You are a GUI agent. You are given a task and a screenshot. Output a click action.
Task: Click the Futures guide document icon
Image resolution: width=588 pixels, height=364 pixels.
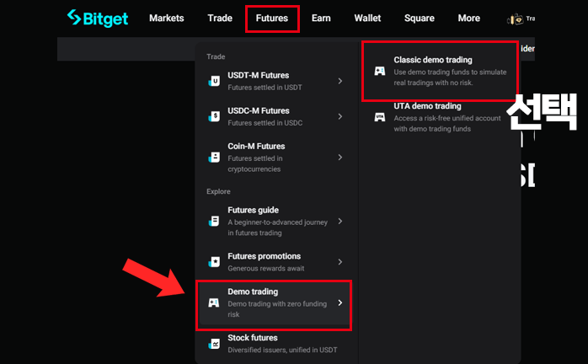214,221
